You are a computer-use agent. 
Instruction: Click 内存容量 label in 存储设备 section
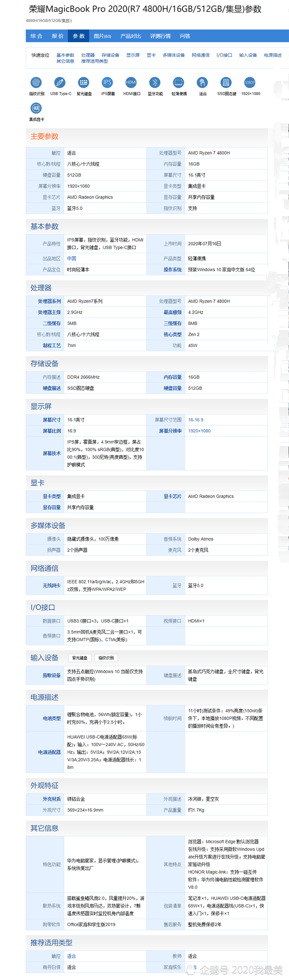(x=173, y=377)
